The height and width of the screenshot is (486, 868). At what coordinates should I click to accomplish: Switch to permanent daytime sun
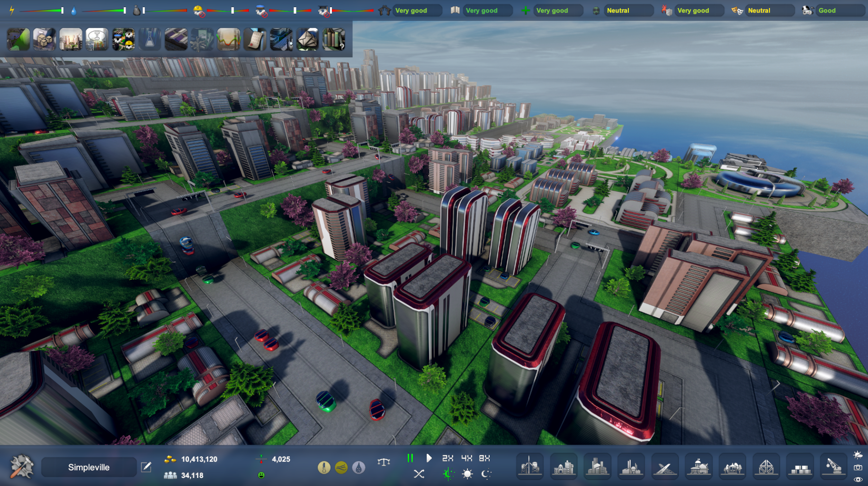coord(467,474)
